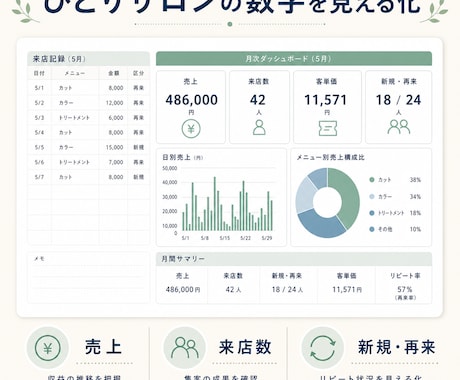Click inside the メモ notes box
The width and height of the screenshot is (460, 380).
tap(88, 278)
